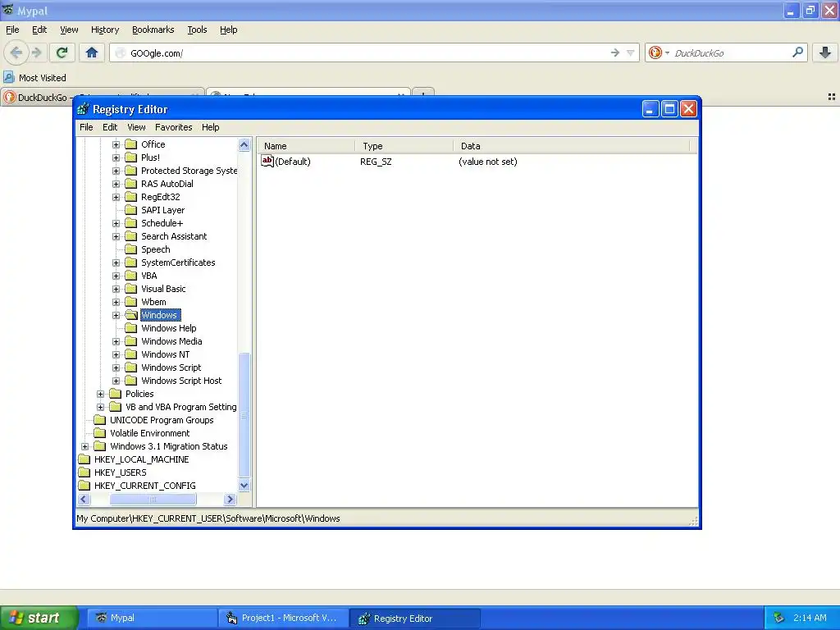840x630 pixels.
Task: Click the Mypal browser Back arrow
Action: (x=16, y=52)
